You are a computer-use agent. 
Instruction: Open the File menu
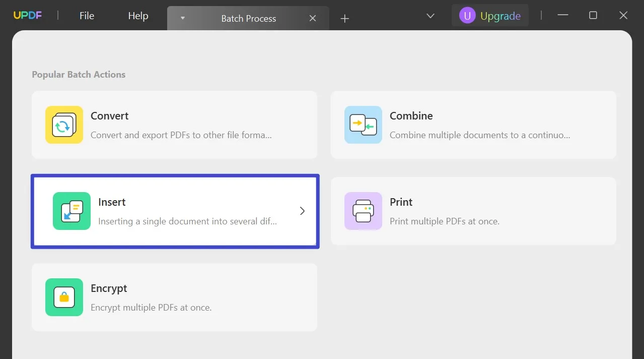pyautogui.click(x=86, y=16)
